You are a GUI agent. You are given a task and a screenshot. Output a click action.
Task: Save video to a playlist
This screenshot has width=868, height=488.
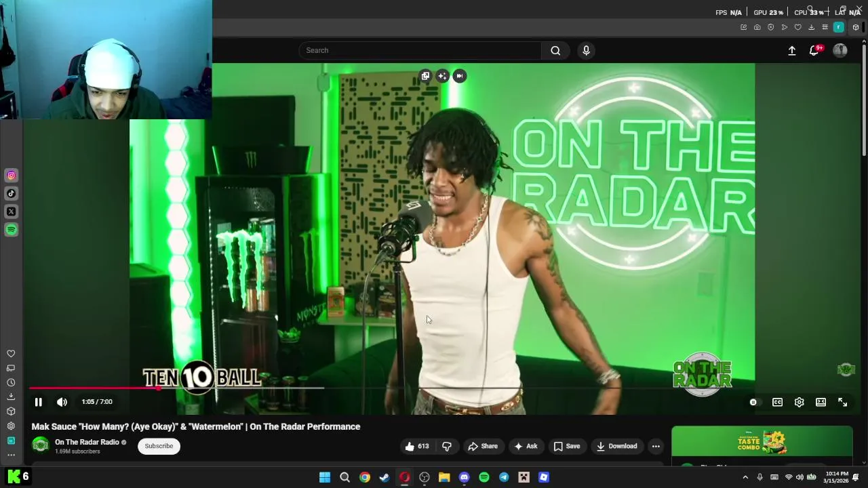[x=567, y=446]
